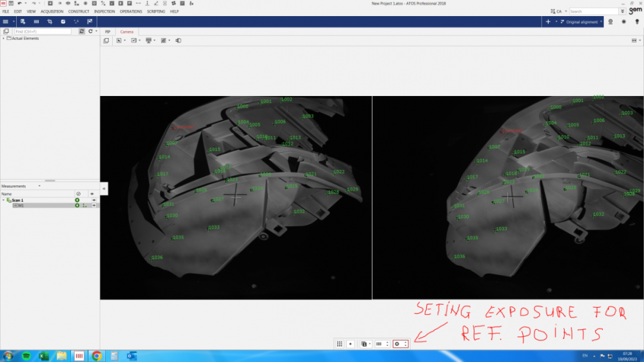Image resolution: width=644 pixels, height=362 pixels.
Task: Open the Measurements panel dropdown
Action: (39, 186)
